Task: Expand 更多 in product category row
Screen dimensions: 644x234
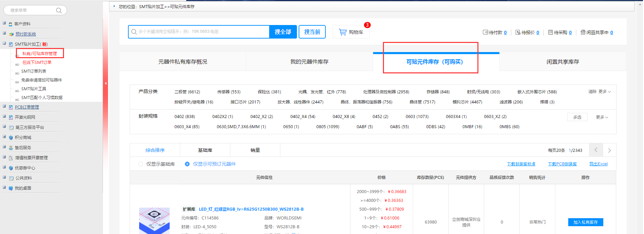Action: [x=604, y=92]
